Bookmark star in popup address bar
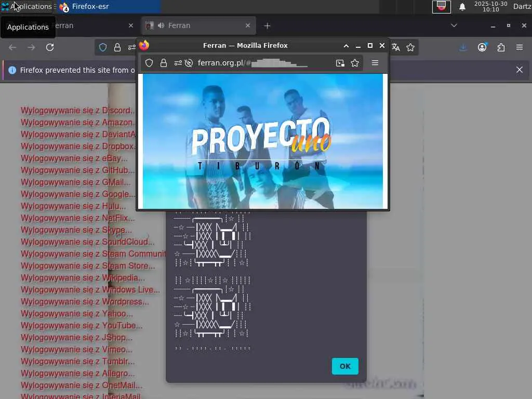 pyautogui.click(x=355, y=63)
